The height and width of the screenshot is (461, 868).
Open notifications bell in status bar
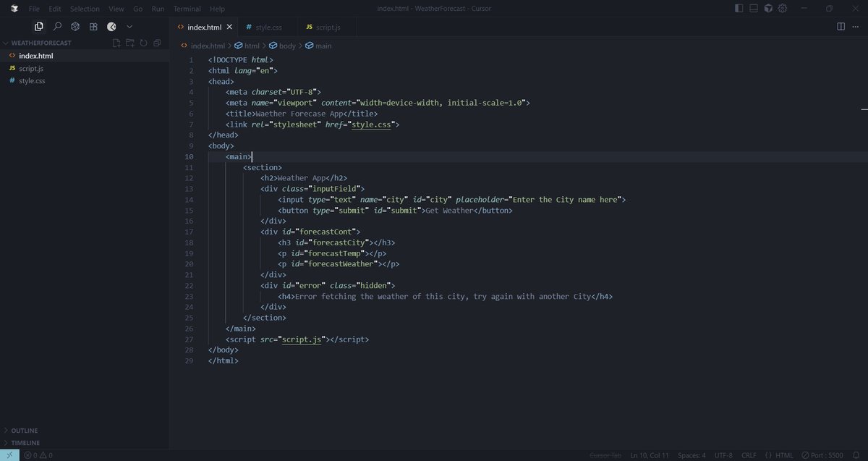[x=856, y=455]
